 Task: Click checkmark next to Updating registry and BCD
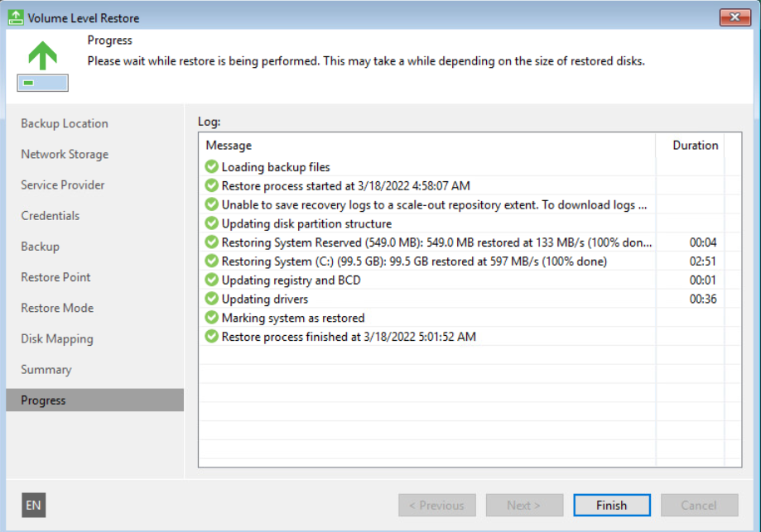point(212,280)
